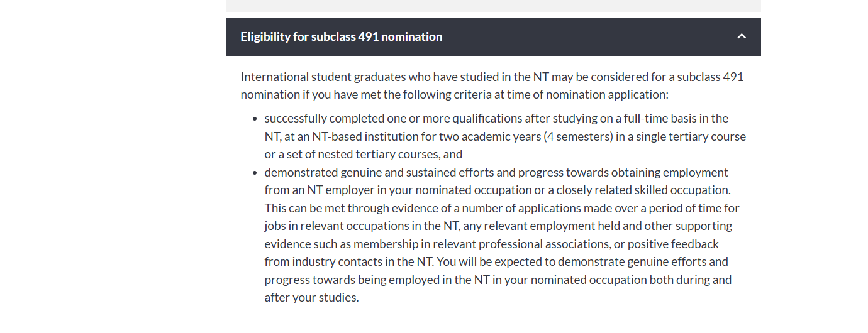Click the 'after your studies.' closing line

(311, 297)
